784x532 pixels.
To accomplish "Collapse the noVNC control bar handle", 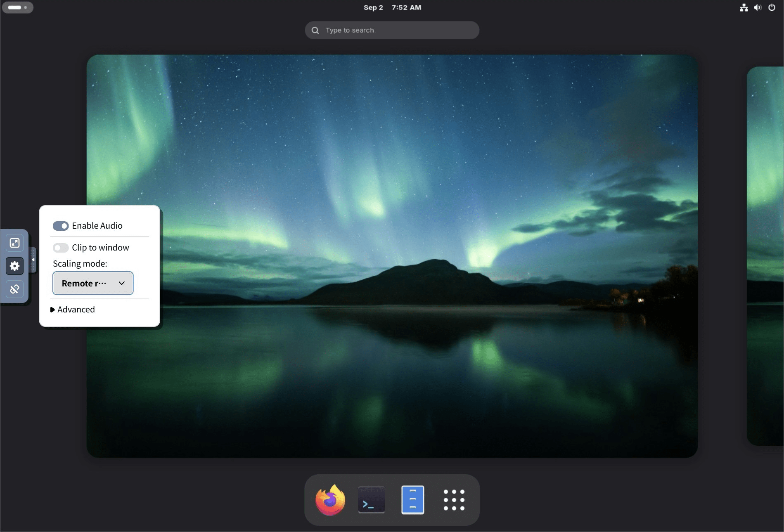I will click(33, 260).
